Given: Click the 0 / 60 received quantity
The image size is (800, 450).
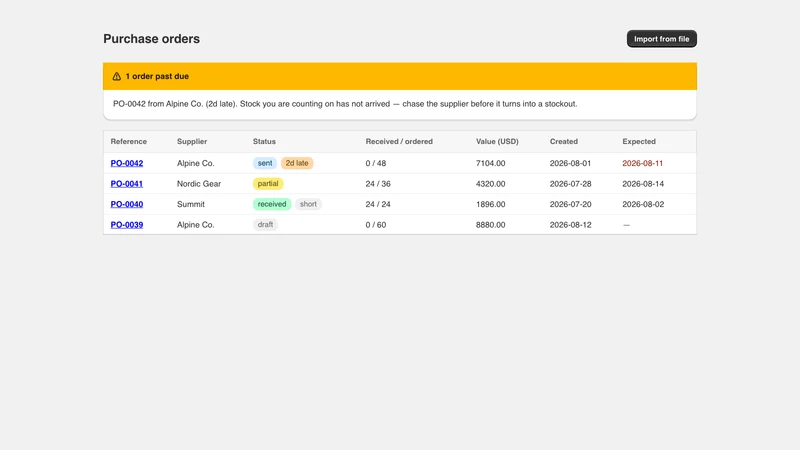Looking at the screenshot, I should point(376,224).
